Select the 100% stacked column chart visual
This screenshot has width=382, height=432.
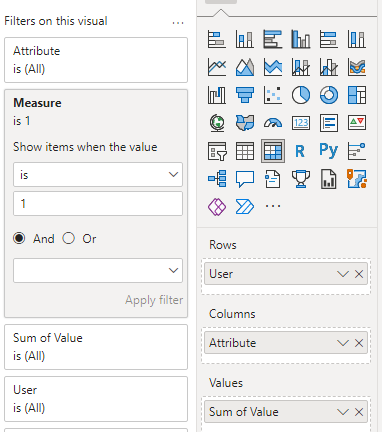point(357,39)
